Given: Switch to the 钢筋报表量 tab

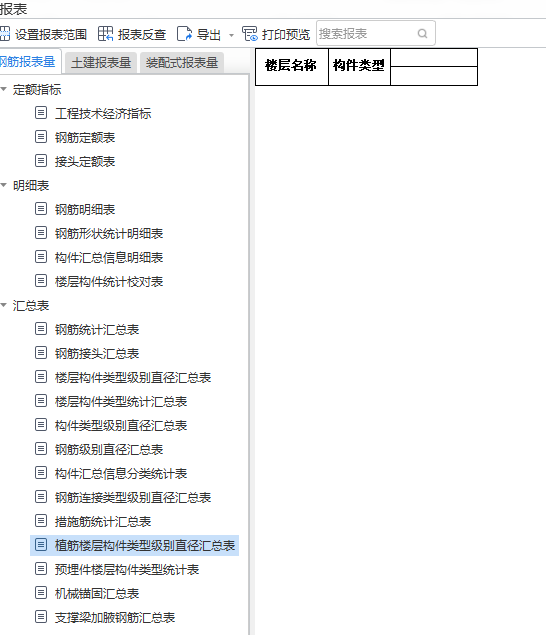Looking at the screenshot, I should (28, 62).
